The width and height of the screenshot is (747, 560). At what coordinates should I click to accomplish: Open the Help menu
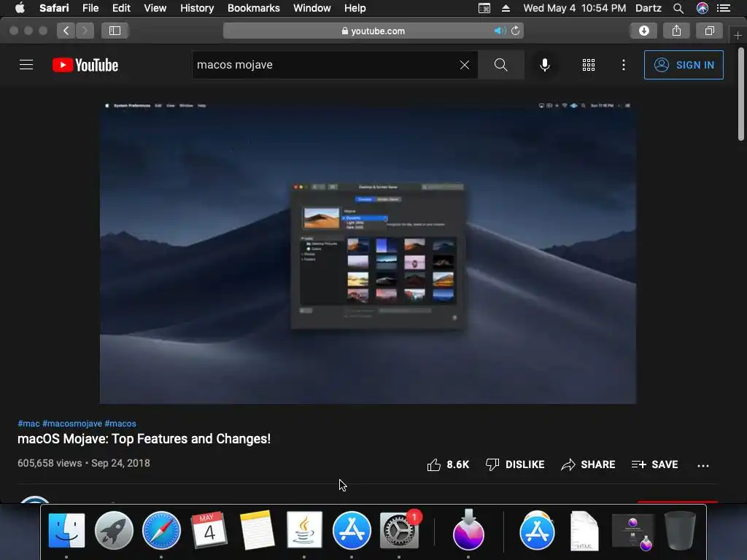(x=355, y=8)
